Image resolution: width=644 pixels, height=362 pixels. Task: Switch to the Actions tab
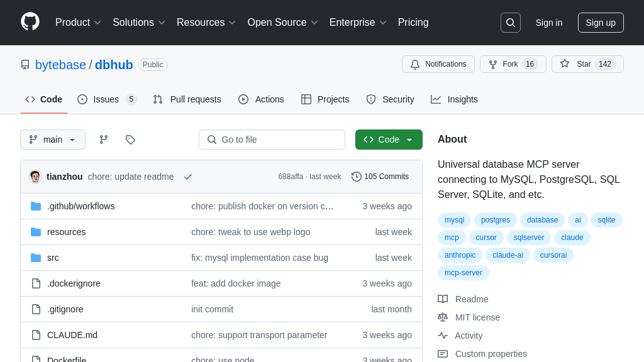(x=261, y=99)
